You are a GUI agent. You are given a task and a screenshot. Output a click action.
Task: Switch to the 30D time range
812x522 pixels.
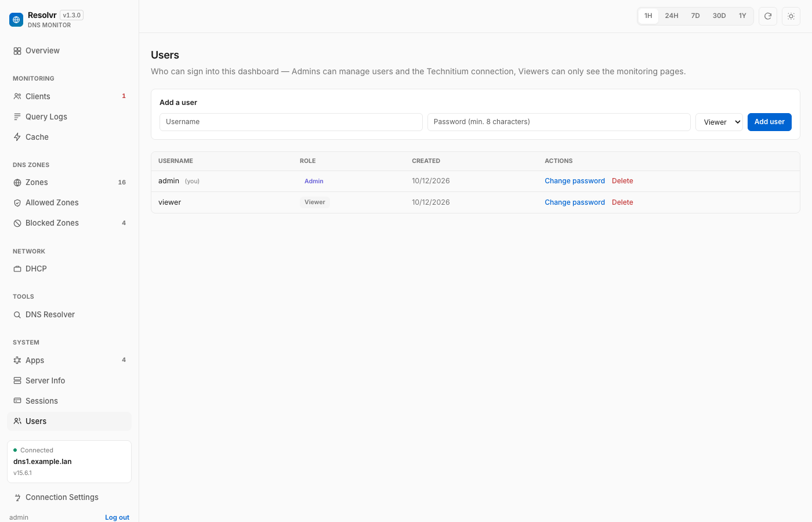point(719,16)
